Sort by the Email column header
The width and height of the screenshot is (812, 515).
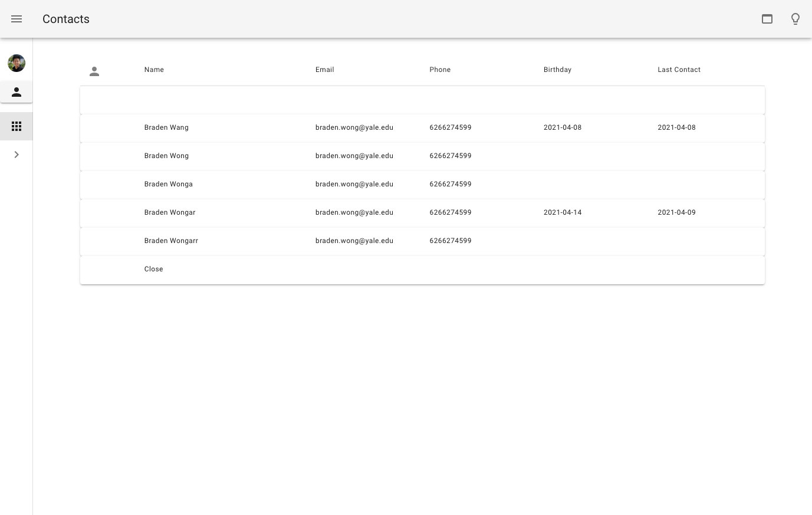pos(325,70)
